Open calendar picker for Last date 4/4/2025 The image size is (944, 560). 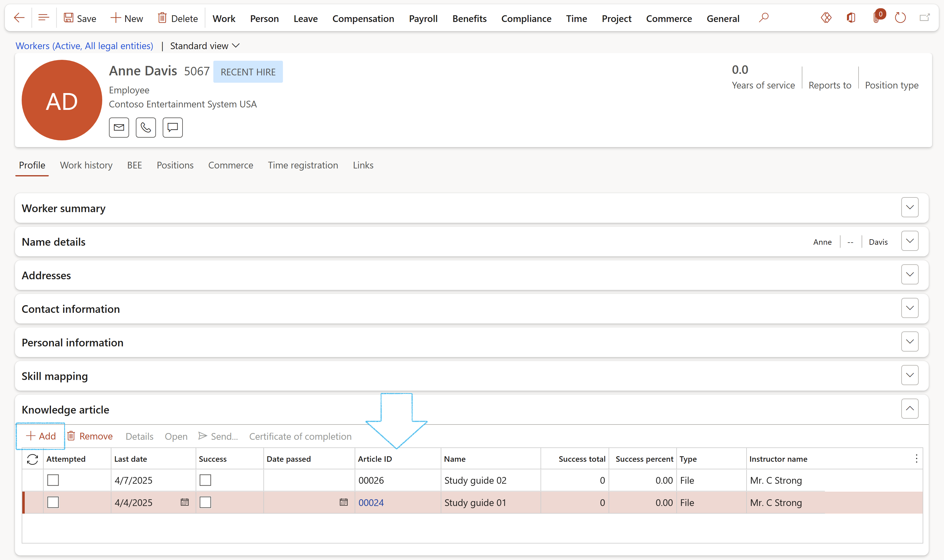[185, 502]
